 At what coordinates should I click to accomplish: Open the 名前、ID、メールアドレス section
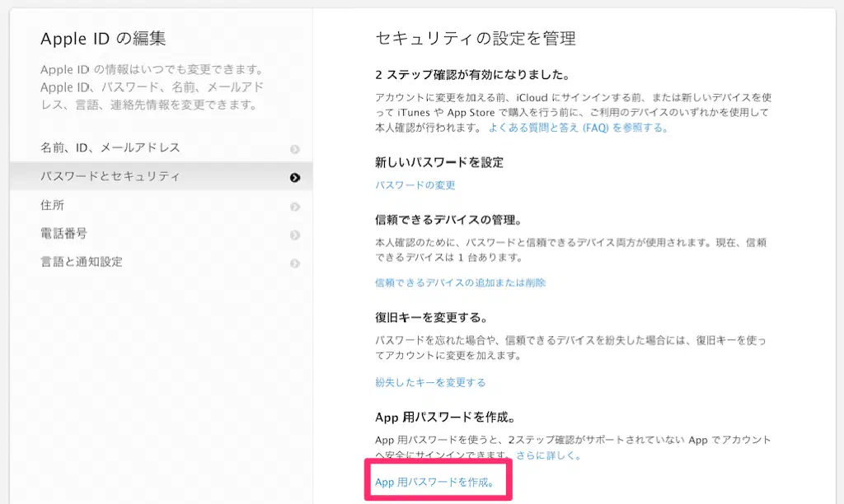(x=110, y=148)
